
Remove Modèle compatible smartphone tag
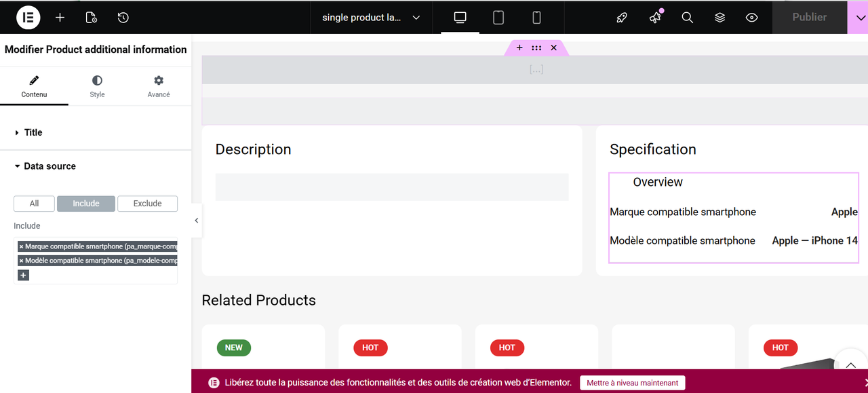(21, 261)
